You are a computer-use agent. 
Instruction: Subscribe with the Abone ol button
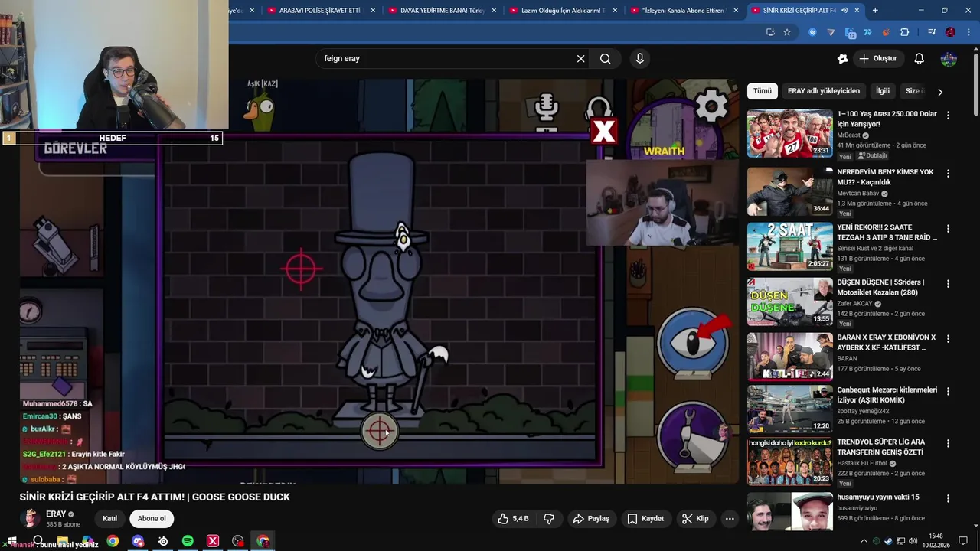tap(152, 519)
